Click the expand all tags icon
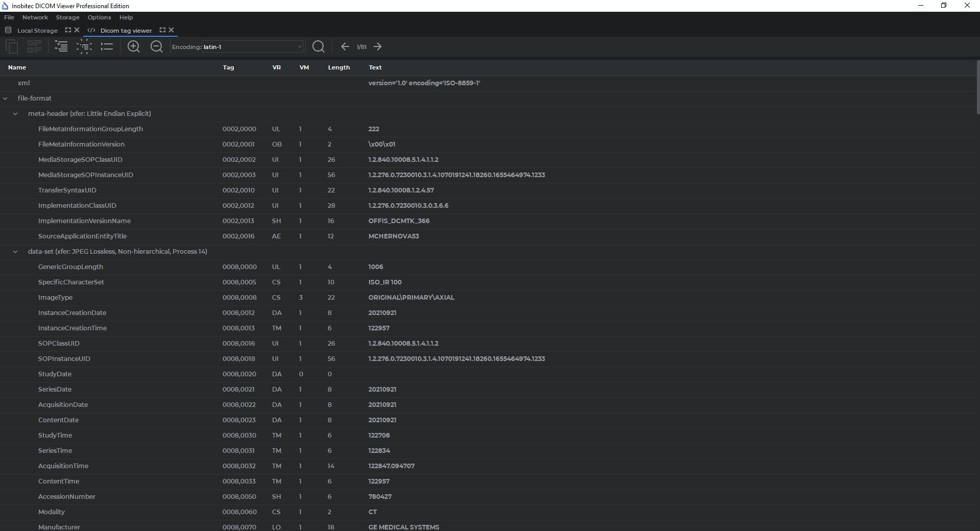980x531 pixels. (61, 46)
